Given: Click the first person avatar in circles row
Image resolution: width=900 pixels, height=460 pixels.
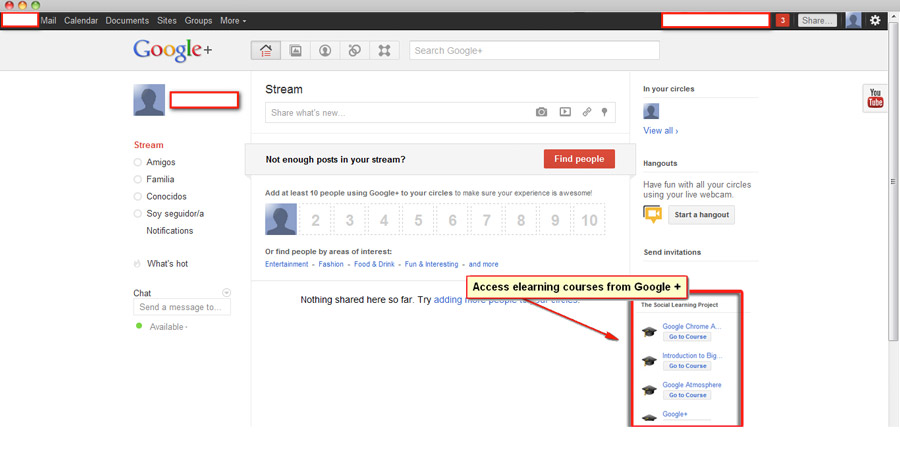Looking at the screenshot, I should point(281,219).
